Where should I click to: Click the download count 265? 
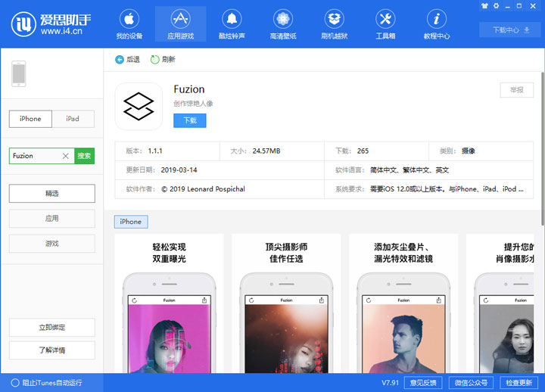click(x=363, y=151)
